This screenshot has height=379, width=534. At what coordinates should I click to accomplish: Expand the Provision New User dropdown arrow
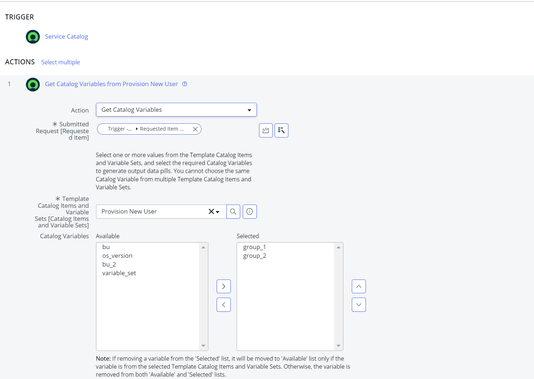point(218,212)
